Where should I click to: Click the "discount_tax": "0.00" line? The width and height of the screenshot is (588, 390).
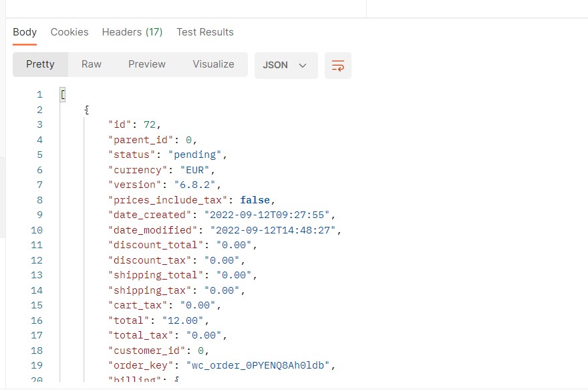[176, 260]
